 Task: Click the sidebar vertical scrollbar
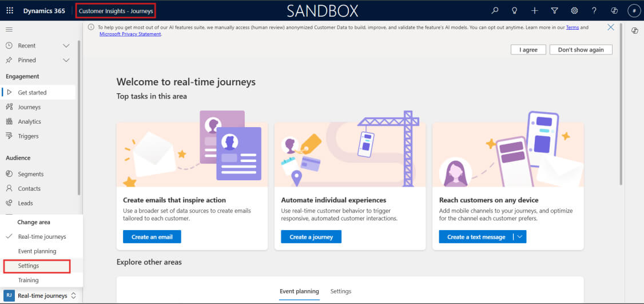click(79, 117)
